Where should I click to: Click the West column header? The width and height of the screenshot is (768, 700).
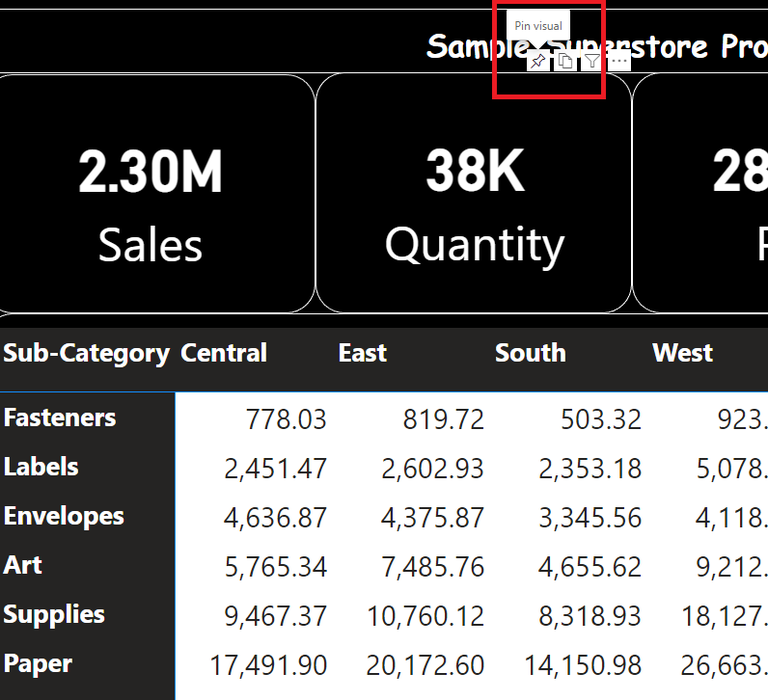click(x=683, y=353)
